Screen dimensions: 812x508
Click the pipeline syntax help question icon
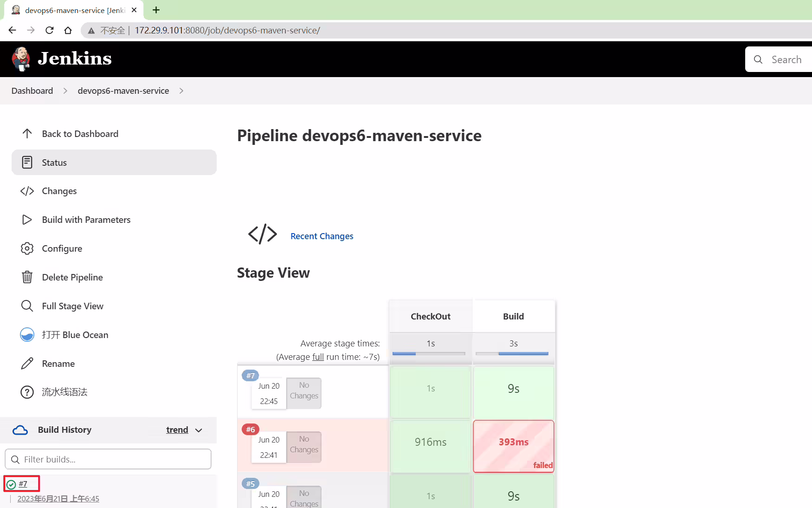point(27,392)
